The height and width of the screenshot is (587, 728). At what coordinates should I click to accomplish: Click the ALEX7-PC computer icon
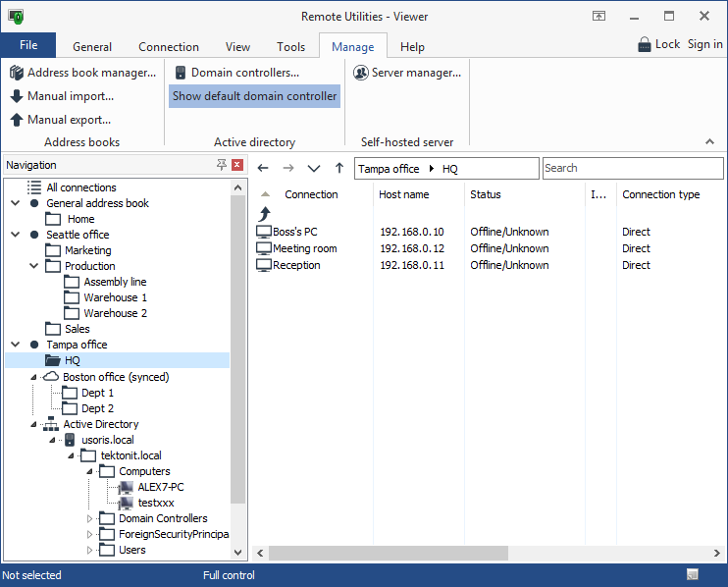pyautogui.click(x=126, y=487)
